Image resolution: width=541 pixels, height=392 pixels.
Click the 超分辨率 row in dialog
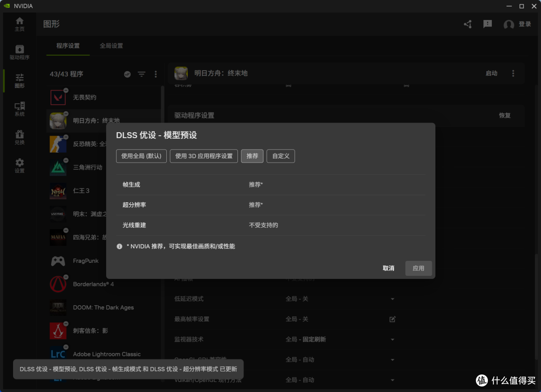(x=270, y=205)
